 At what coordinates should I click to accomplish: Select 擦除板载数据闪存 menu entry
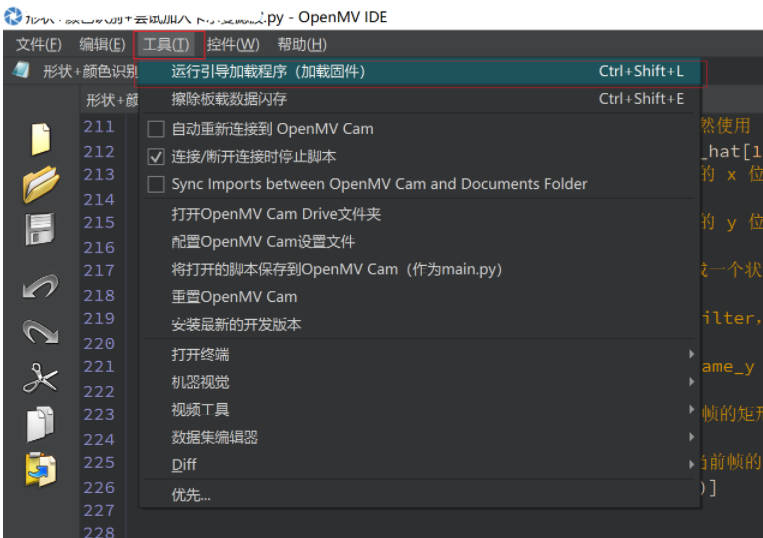[x=419, y=99]
